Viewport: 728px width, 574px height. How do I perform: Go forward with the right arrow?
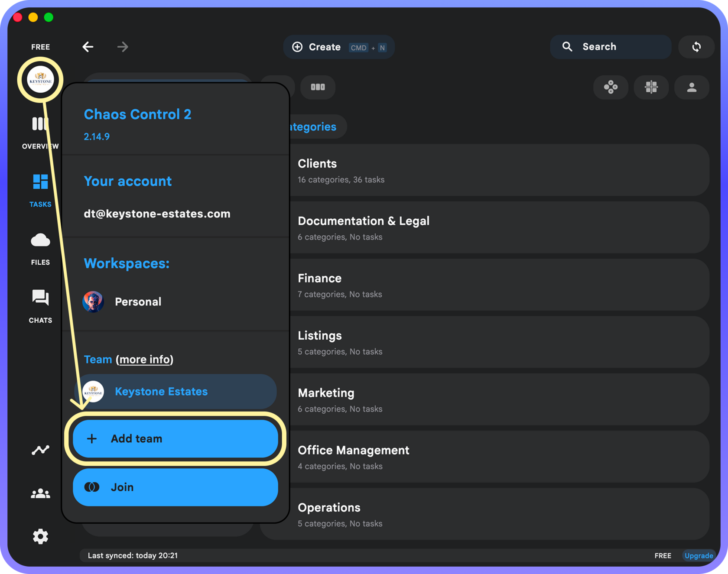(x=123, y=47)
